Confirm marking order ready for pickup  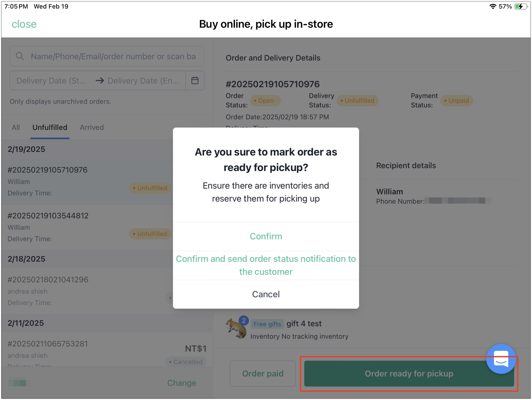point(266,236)
